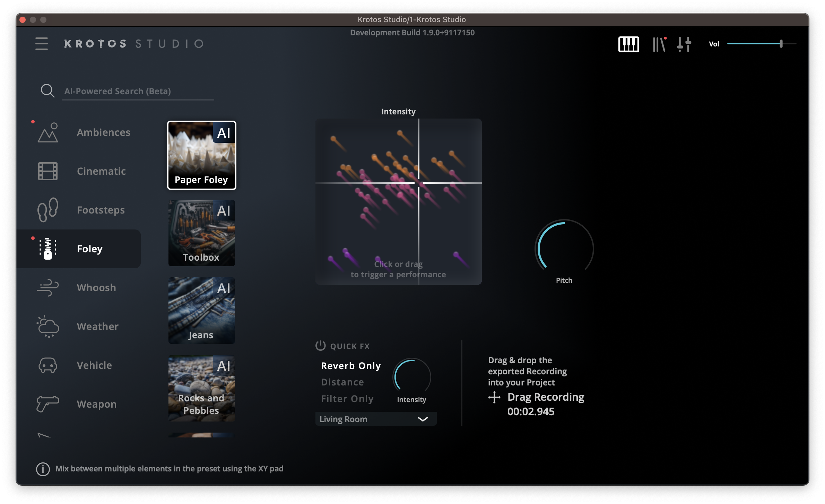825x504 pixels.
Task: Select Reverb Only mode
Action: tap(350, 365)
